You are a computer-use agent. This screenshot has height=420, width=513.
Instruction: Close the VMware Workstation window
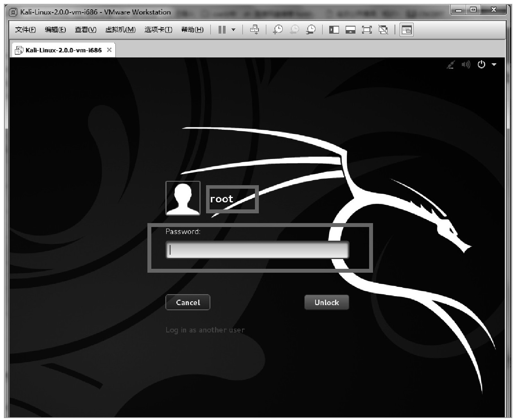[494, 10]
